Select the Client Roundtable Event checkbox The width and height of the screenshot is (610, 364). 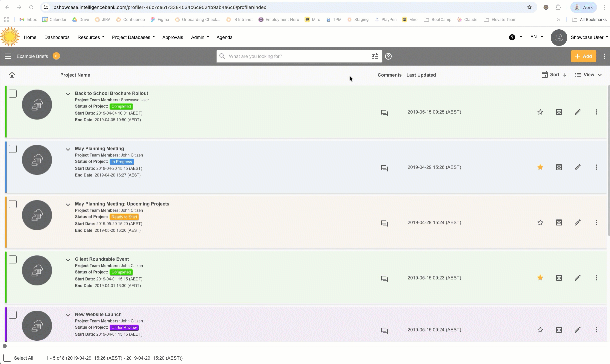(13, 259)
